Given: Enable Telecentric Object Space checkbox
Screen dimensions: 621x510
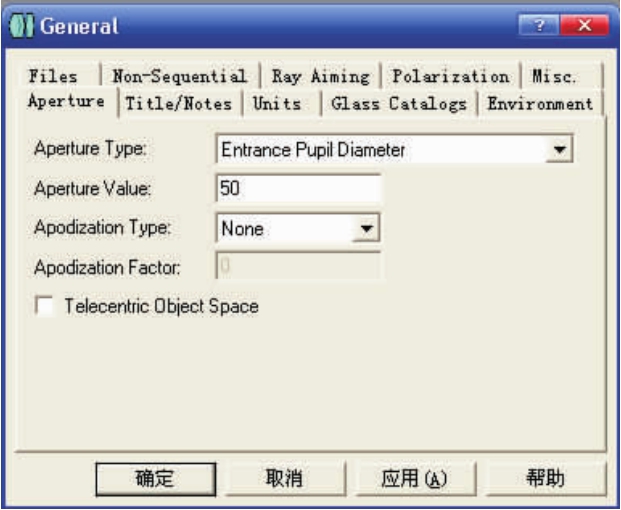Looking at the screenshot, I should click(44, 306).
